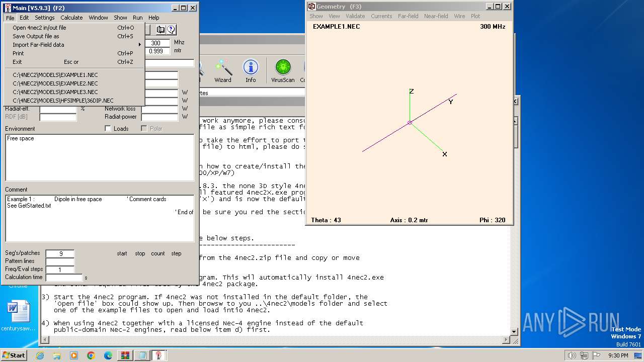Open Geometry window Validate menu
Image resolution: width=644 pixels, height=362 pixels.
click(355, 16)
